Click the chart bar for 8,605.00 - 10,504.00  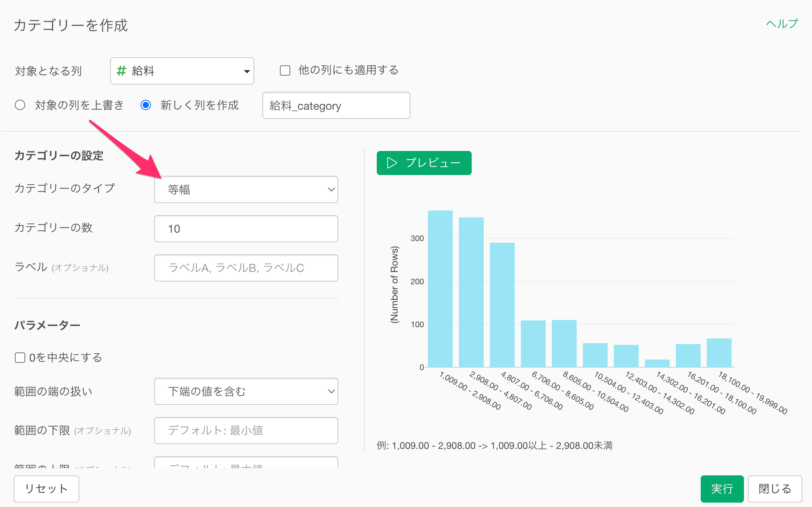coord(564,344)
